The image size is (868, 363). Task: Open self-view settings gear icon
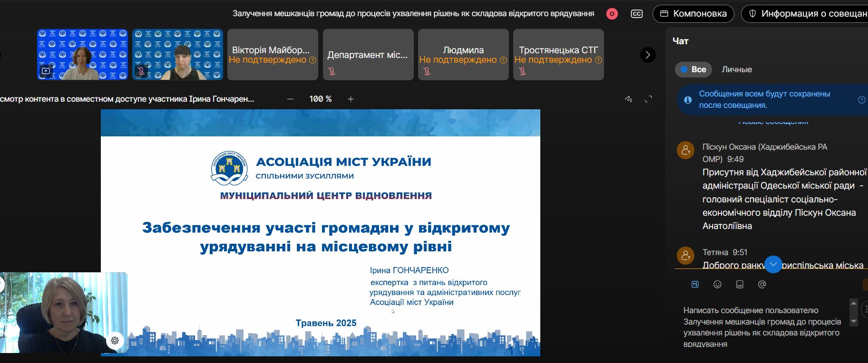pyautogui.click(x=115, y=340)
